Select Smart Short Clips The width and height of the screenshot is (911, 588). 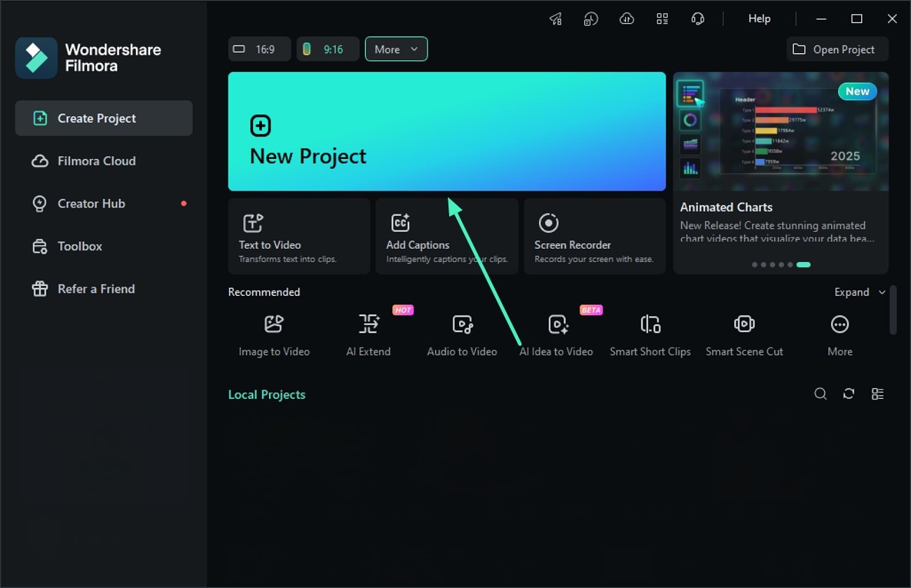pyautogui.click(x=650, y=333)
